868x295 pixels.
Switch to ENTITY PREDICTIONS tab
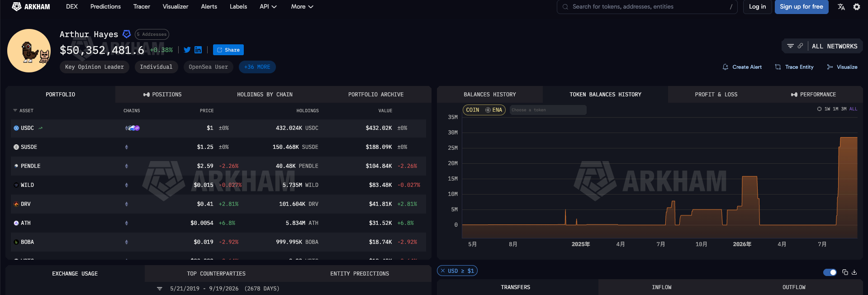click(x=360, y=274)
